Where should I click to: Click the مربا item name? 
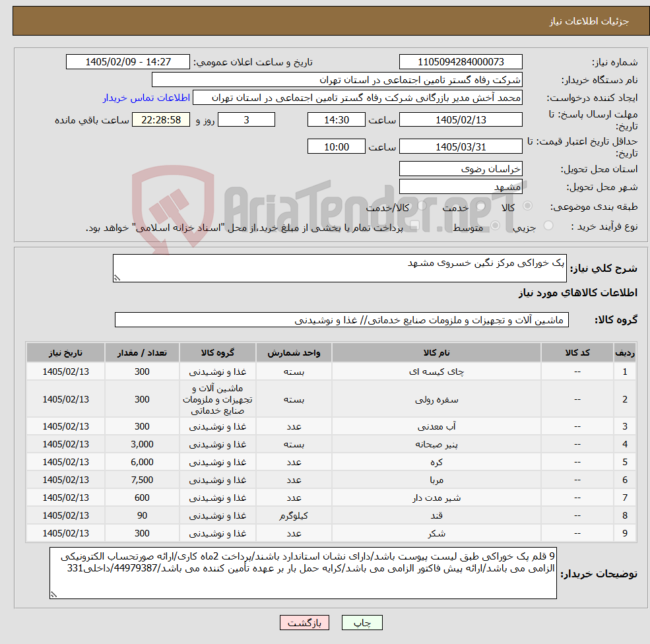click(436, 480)
